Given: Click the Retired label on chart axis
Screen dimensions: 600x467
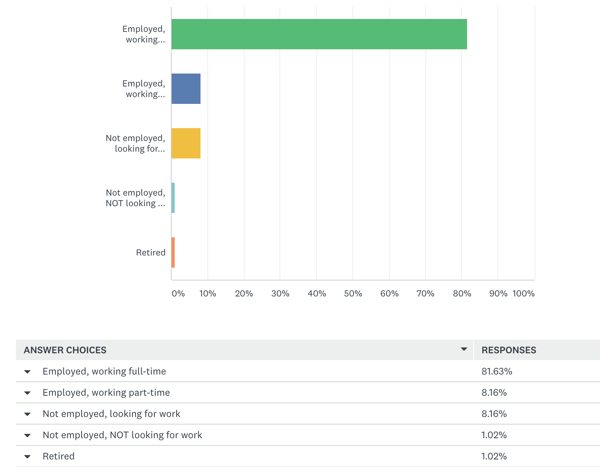Looking at the screenshot, I should click(150, 253).
